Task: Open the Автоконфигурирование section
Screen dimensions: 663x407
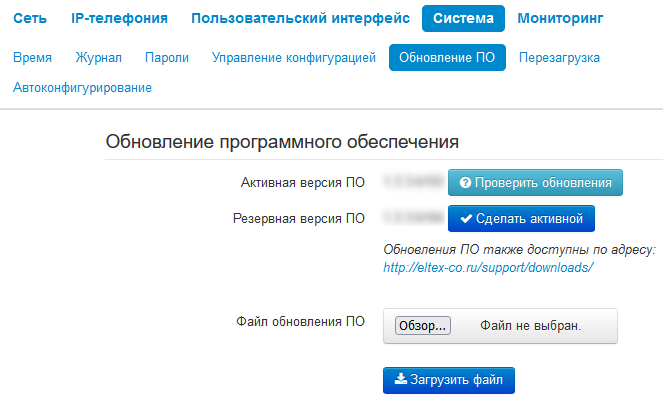Action: 83,88
